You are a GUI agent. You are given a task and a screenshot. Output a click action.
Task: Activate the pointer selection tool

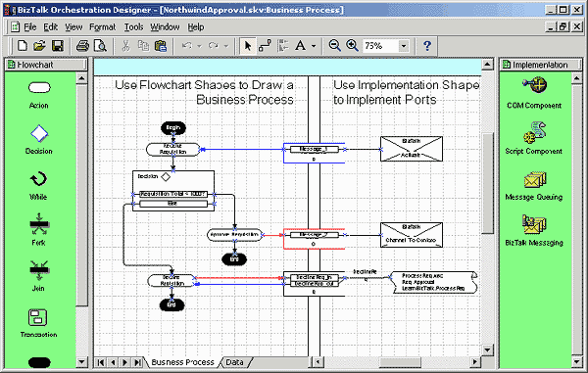click(x=248, y=46)
